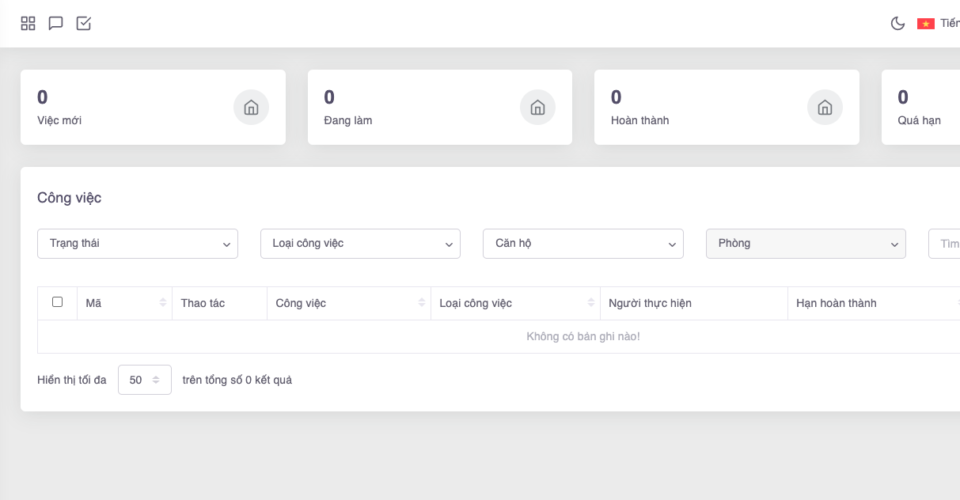Toggle dark mode with moon icon

898,24
